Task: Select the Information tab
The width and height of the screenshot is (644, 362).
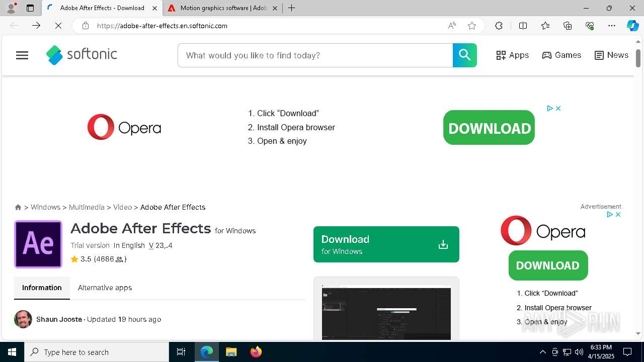Action: click(42, 288)
